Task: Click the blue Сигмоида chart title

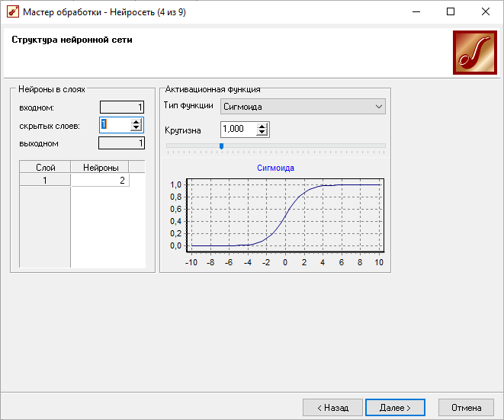Action: point(275,168)
